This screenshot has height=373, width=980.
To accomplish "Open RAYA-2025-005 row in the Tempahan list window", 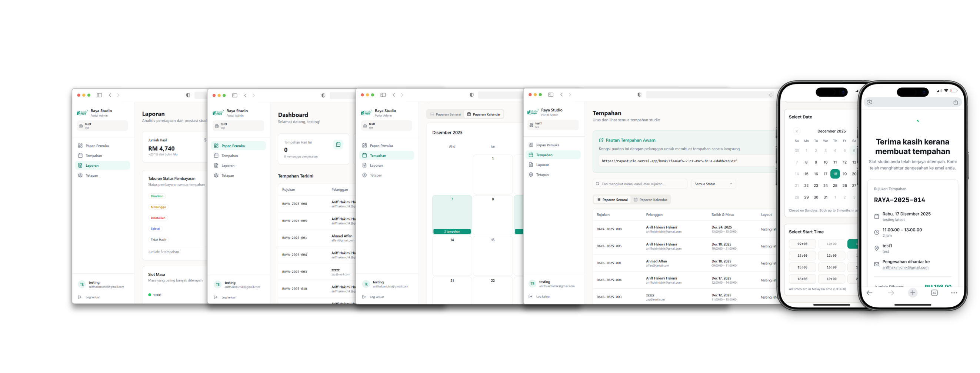I will click(685, 246).
